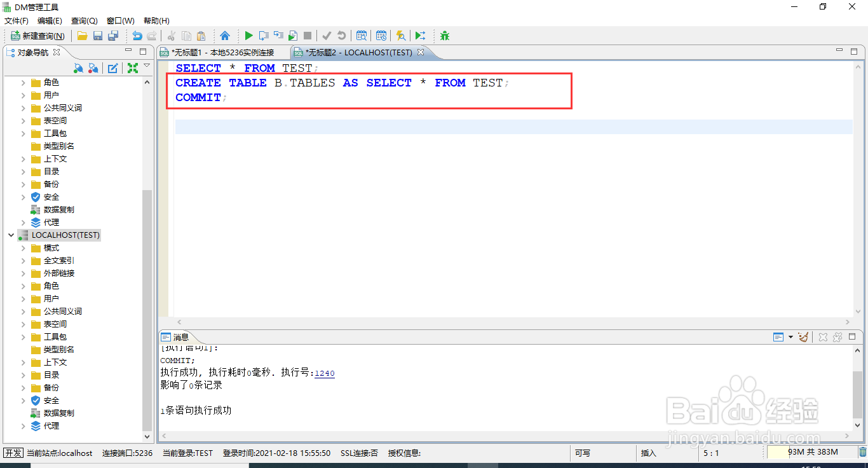Collapse the LOCALHOST(TEST) connection node
Screen dimensions: 868x468
tap(11, 235)
